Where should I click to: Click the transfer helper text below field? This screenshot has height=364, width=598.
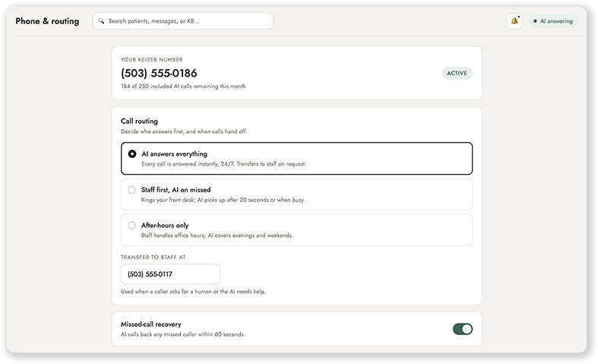pyautogui.click(x=193, y=292)
